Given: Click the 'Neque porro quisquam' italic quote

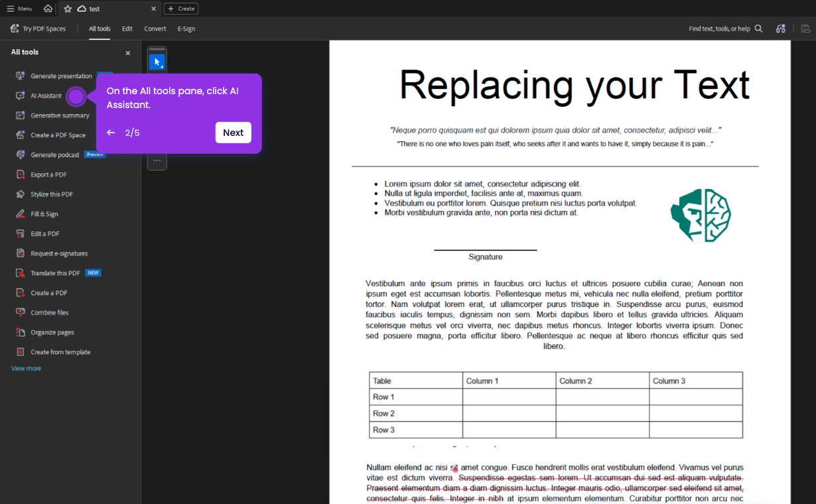Looking at the screenshot, I should tap(556, 131).
